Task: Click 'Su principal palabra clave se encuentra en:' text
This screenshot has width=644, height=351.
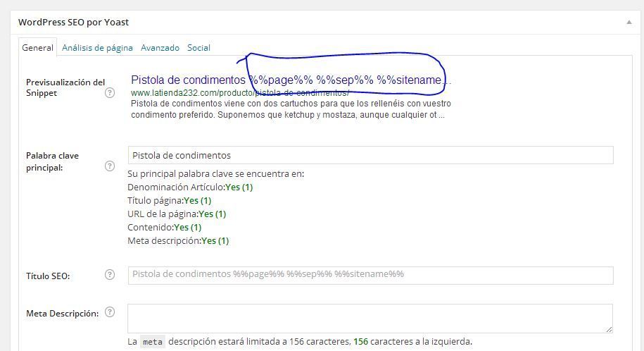Action: 215,174
